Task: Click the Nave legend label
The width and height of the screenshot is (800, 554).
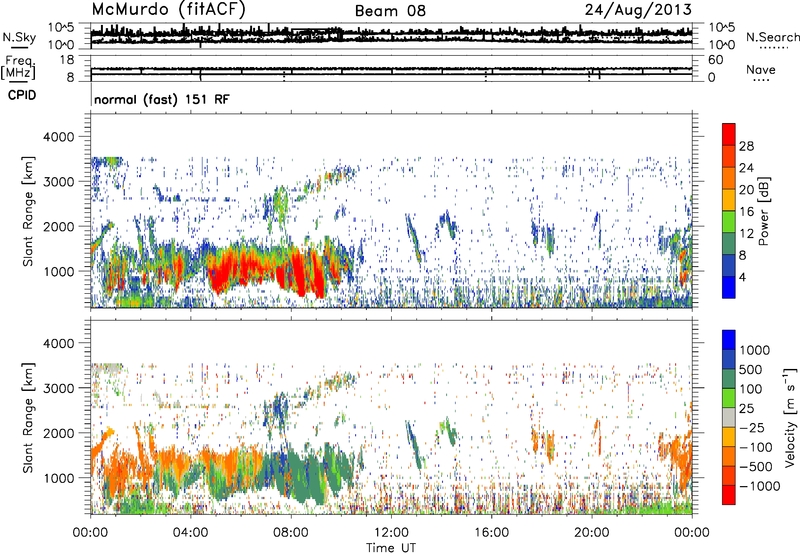Action: coord(761,69)
